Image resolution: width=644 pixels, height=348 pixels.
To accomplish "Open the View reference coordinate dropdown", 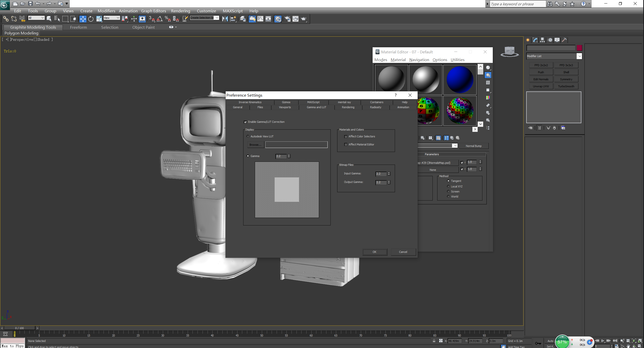I will click(x=112, y=18).
